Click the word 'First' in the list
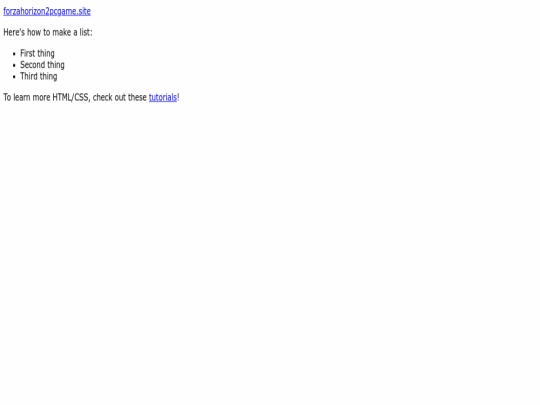This screenshot has height=405, width=540. pos(28,53)
